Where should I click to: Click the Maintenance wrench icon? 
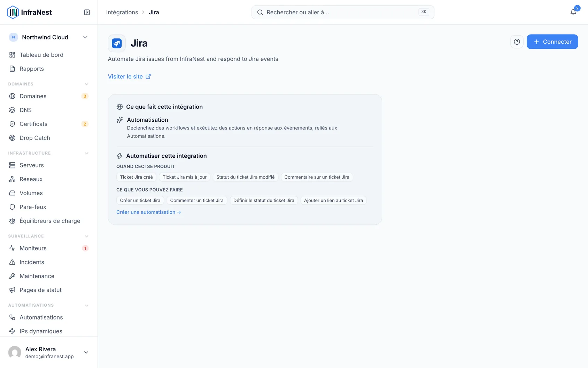(x=12, y=276)
